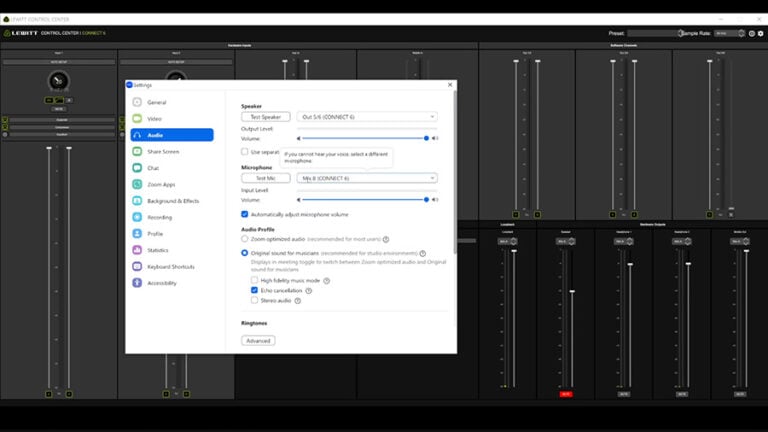The height and width of the screenshot is (432, 768).
Task: Click the loud speaker icon at end of Microphone volume
Action: (x=435, y=200)
